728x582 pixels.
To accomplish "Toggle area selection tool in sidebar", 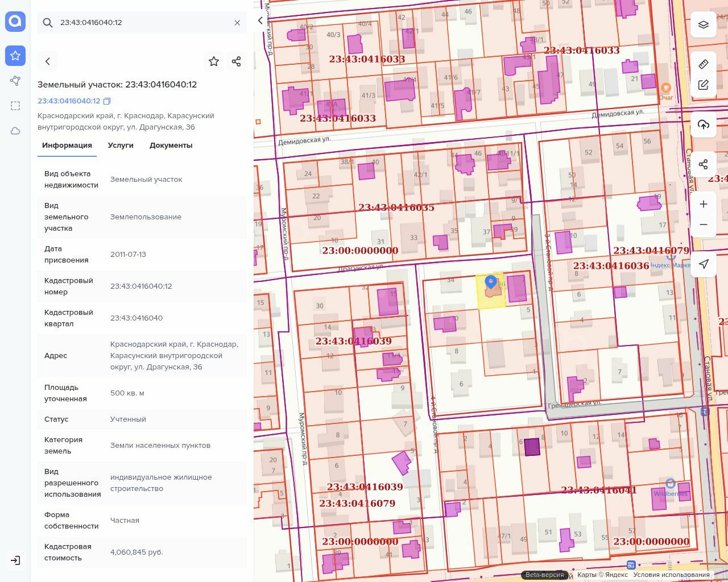I will pos(15,106).
